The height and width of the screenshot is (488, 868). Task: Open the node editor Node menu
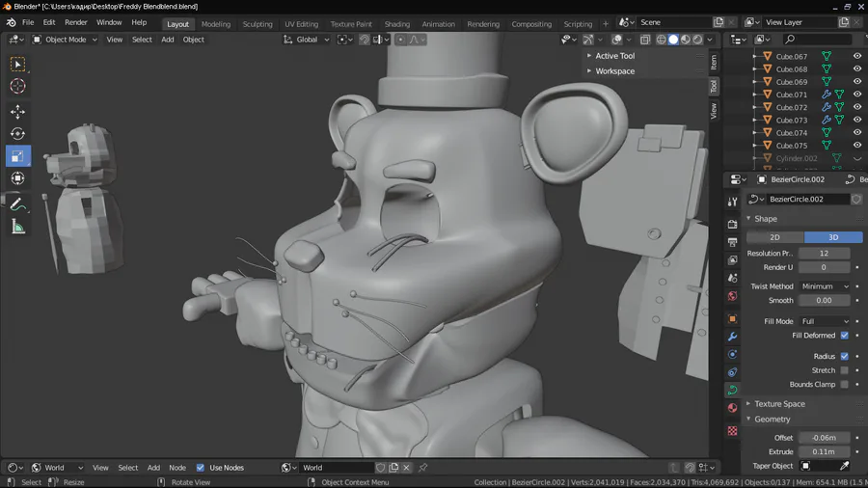click(177, 468)
